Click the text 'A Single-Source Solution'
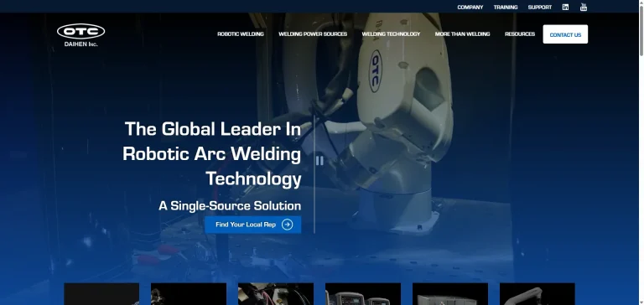 click(x=230, y=205)
